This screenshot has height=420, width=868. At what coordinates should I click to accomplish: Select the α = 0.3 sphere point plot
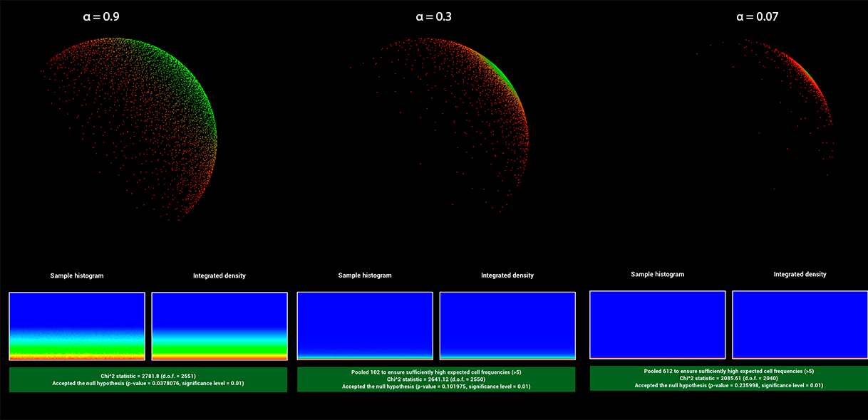pos(440,125)
